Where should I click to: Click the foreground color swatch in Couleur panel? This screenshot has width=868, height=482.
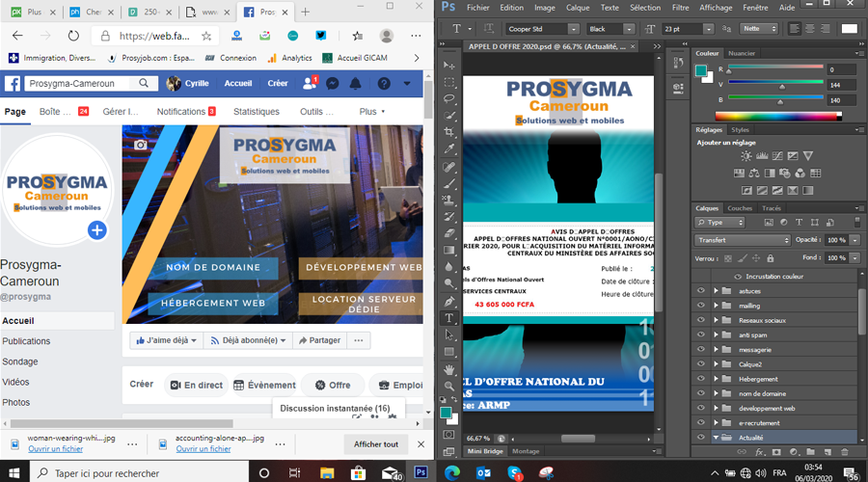[x=701, y=70]
